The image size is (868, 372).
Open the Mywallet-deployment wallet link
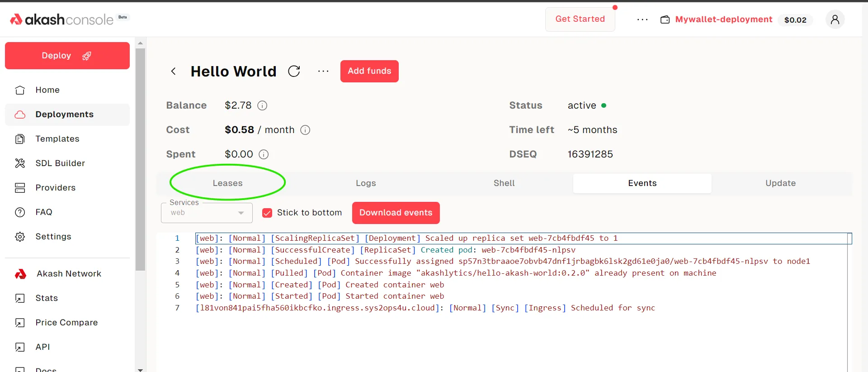723,19
